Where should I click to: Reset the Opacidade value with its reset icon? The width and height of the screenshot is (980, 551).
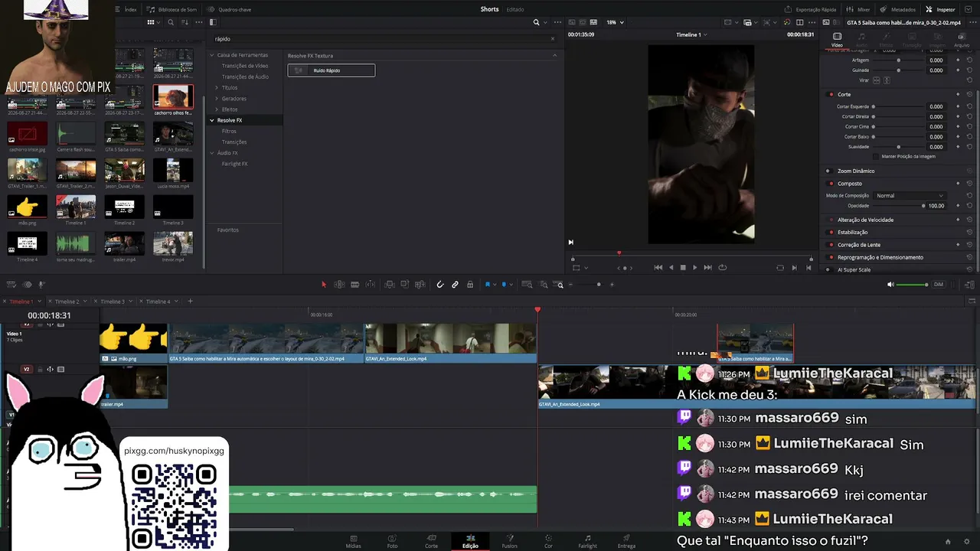969,206
